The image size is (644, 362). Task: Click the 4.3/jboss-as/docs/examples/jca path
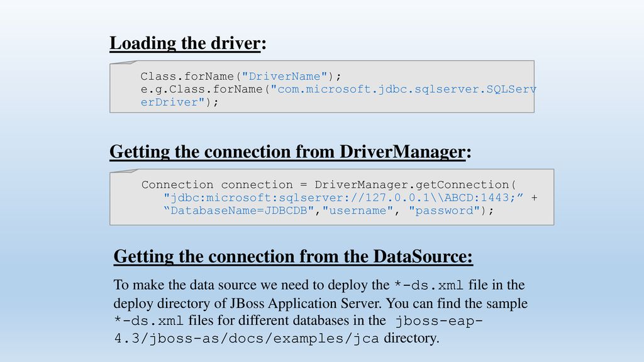[x=247, y=339]
